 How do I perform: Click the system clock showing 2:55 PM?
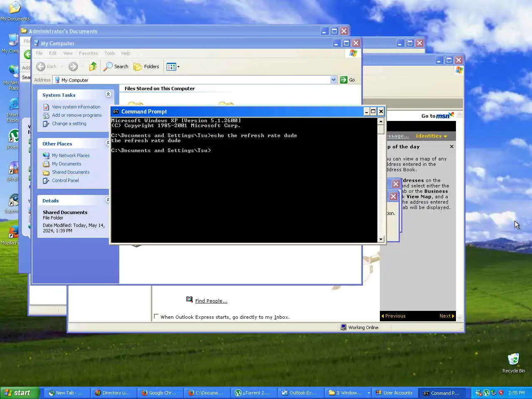(517, 393)
